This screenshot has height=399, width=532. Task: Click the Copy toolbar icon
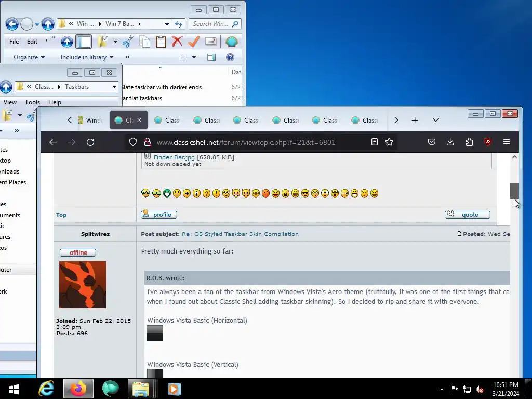pyautogui.click(x=144, y=42)
